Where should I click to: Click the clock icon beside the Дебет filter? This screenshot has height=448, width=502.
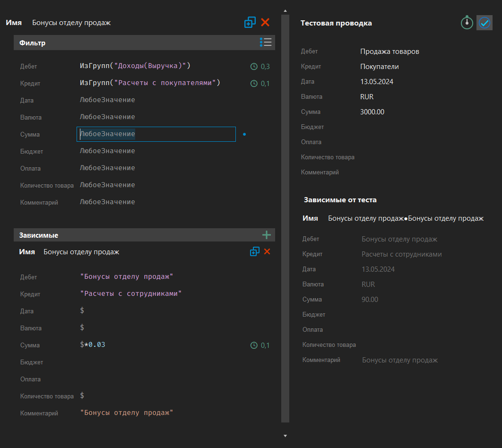pyautogui.click(x=253, y=66)
